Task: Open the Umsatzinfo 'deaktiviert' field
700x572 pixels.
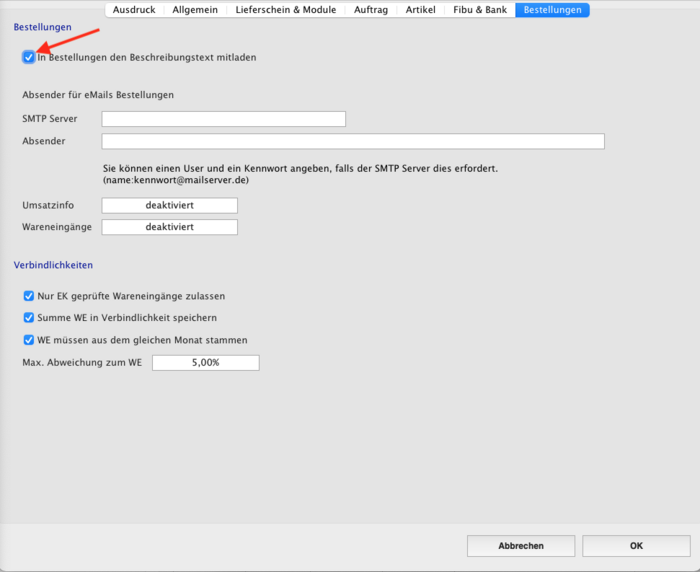Action: 169,205
